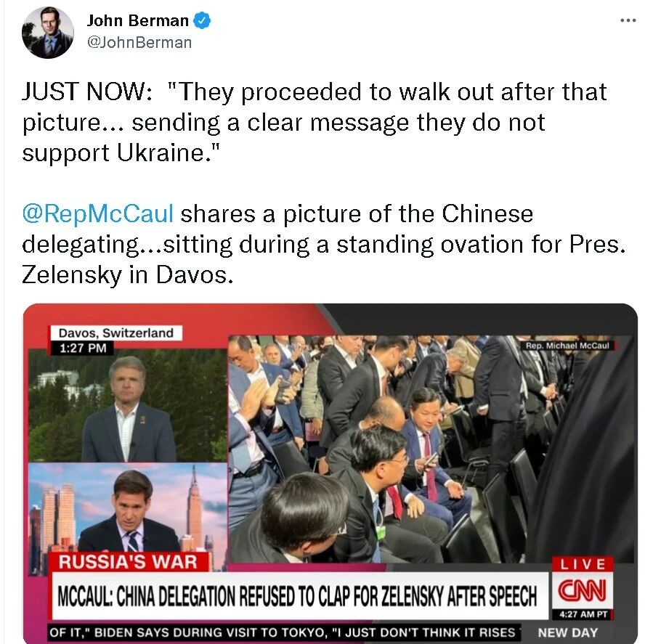
Task: Click the 1:27 PM local time label
Action: pyautogui.click(x=82, y=348)
